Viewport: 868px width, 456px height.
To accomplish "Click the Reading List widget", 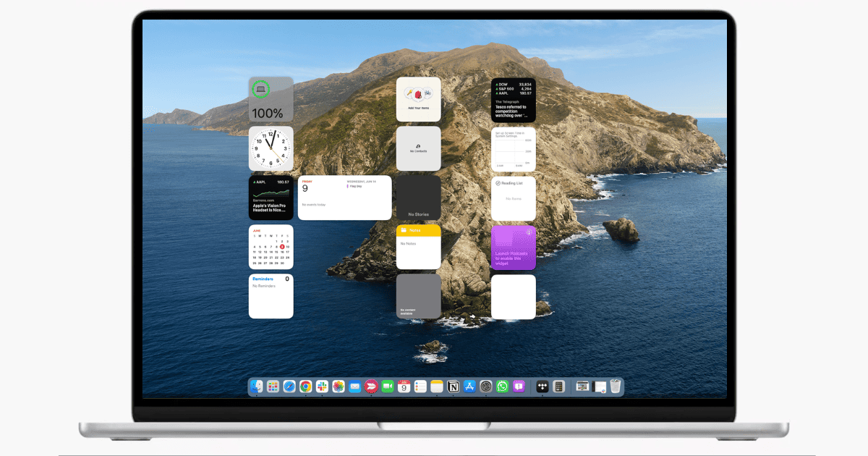I will click(x=514, y=198).
